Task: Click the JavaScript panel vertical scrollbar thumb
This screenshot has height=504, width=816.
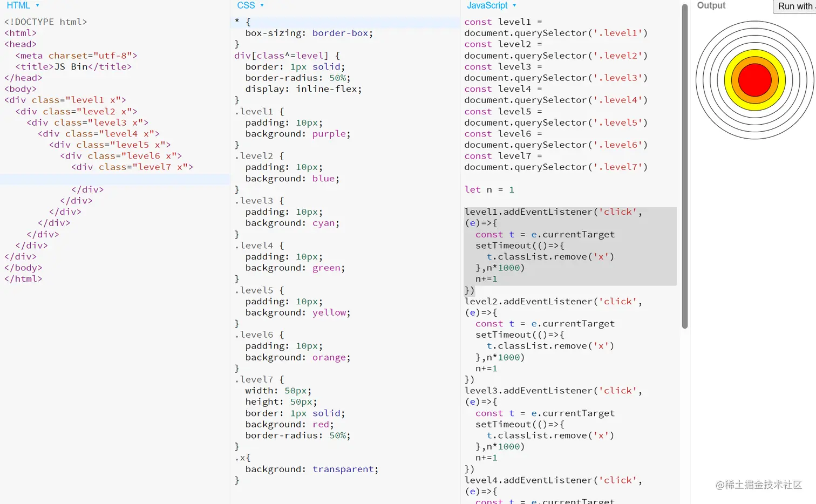Action: coord(685,166)
